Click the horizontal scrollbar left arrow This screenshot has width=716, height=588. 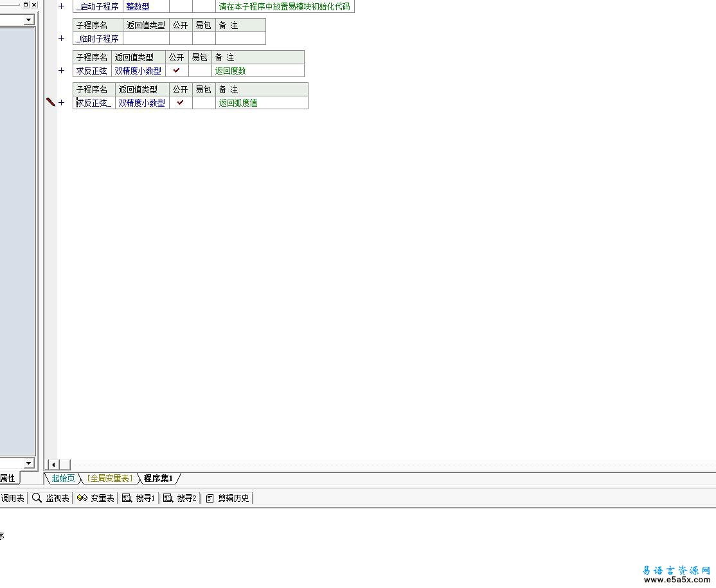coord(53,465)
